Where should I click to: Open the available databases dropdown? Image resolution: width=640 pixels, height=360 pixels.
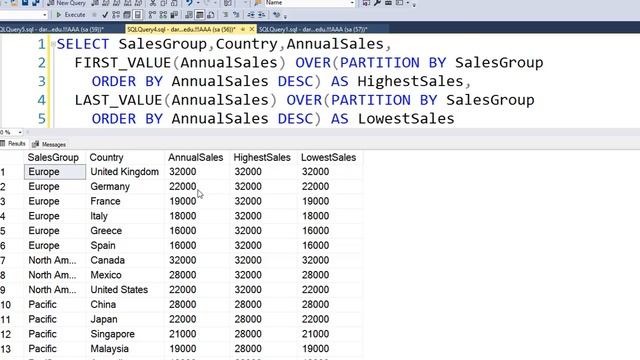click(x=44, y=15)
